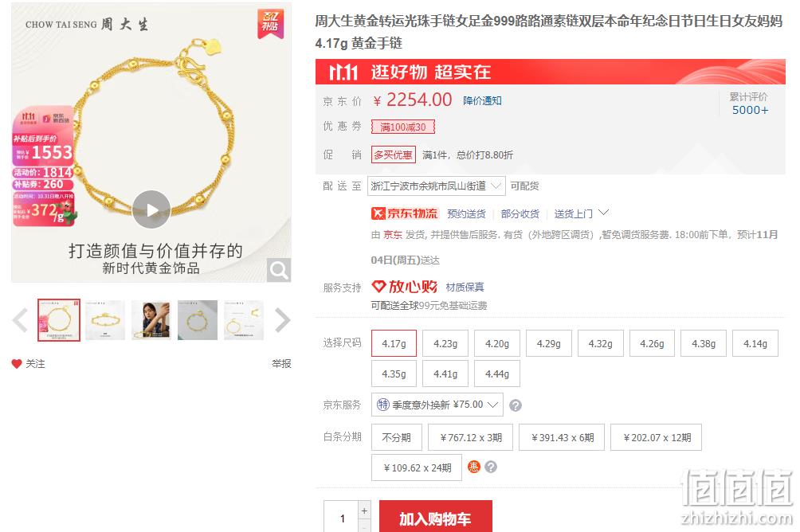The width and height of the screenshot is (800, 532).
Task: Expand the 送货上门 delivery options chevron
Action: pos(603,212)
